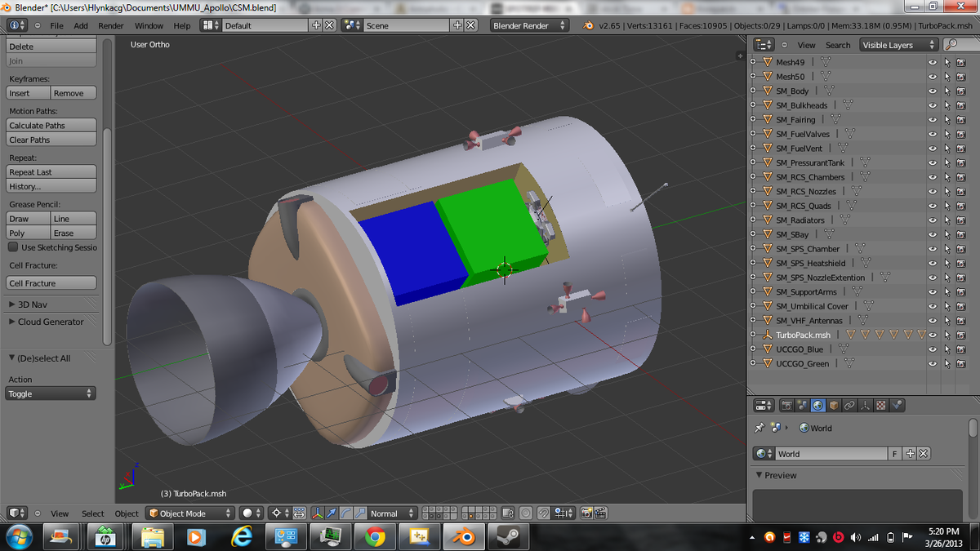The image size is (980, 551).
Task: Click the OpenGL render animation clapper icon
Action: click(x=601, y=513)
